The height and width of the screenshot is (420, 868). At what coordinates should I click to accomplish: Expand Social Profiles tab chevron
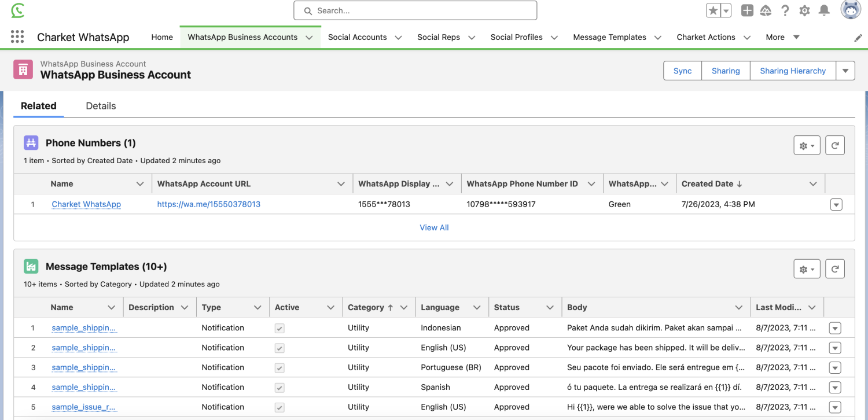tap(554, 38)
